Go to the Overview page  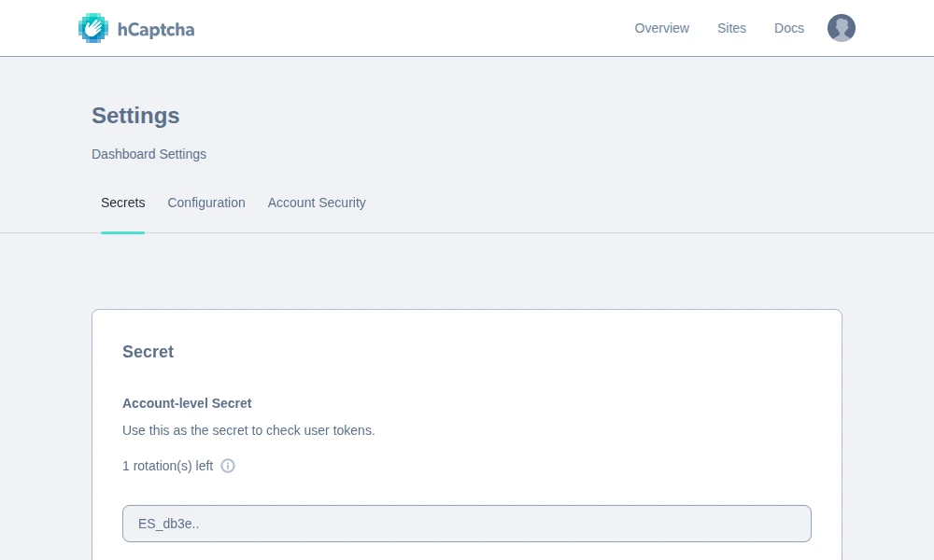click(661, 28)
